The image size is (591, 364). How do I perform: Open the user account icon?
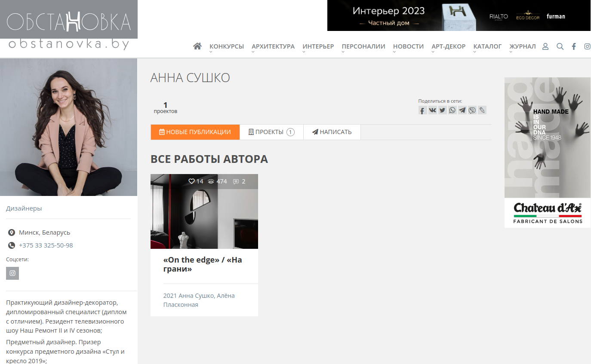tap(545, 46)
